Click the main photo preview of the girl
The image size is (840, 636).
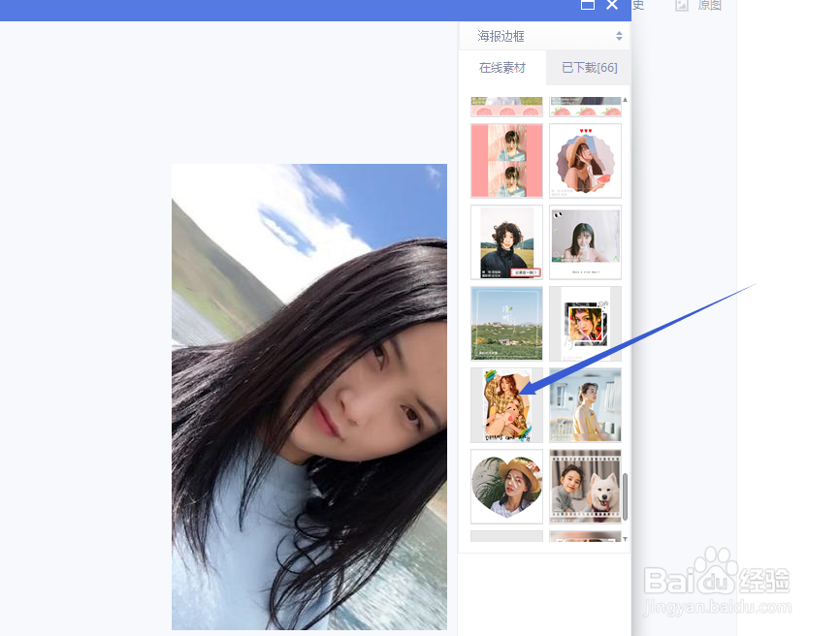(x=309, y=397)
